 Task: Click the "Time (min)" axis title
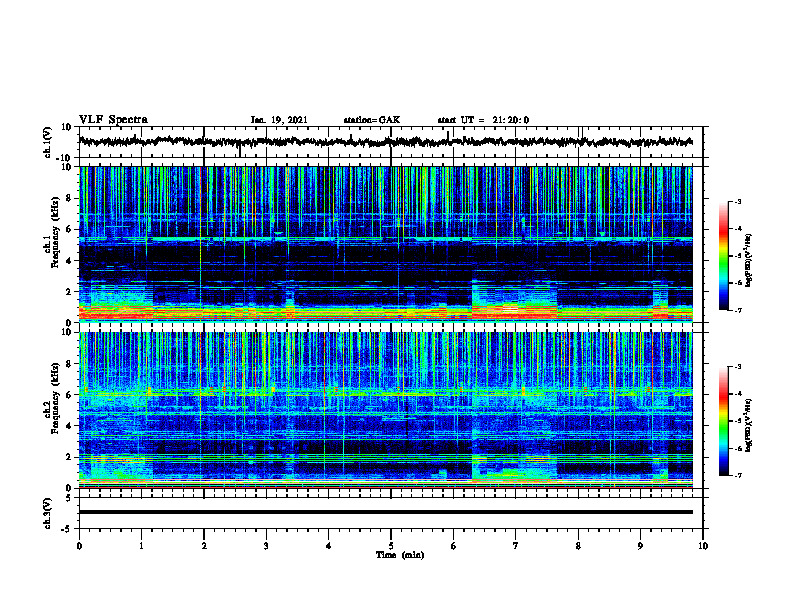(400, 555)
